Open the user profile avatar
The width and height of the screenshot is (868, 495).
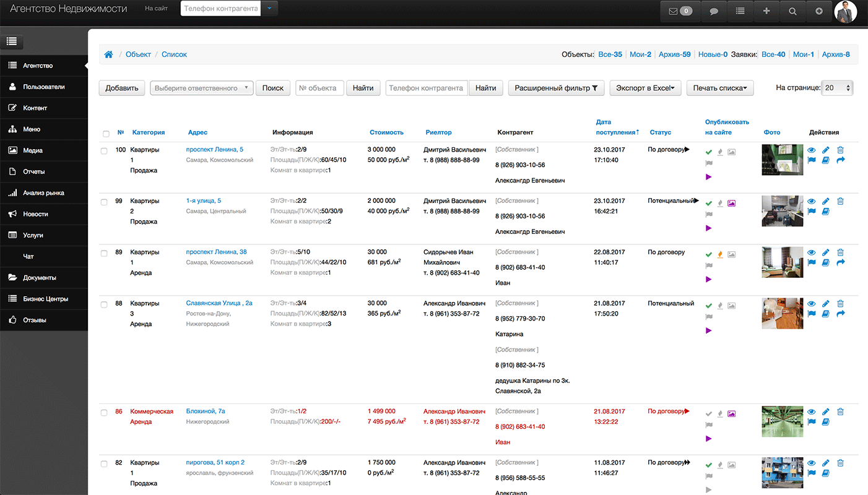(x=846, y=11)
